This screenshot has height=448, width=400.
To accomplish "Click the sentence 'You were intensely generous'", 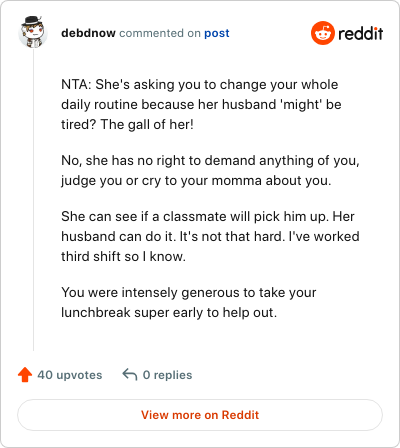I will click(x=189, y=293).
